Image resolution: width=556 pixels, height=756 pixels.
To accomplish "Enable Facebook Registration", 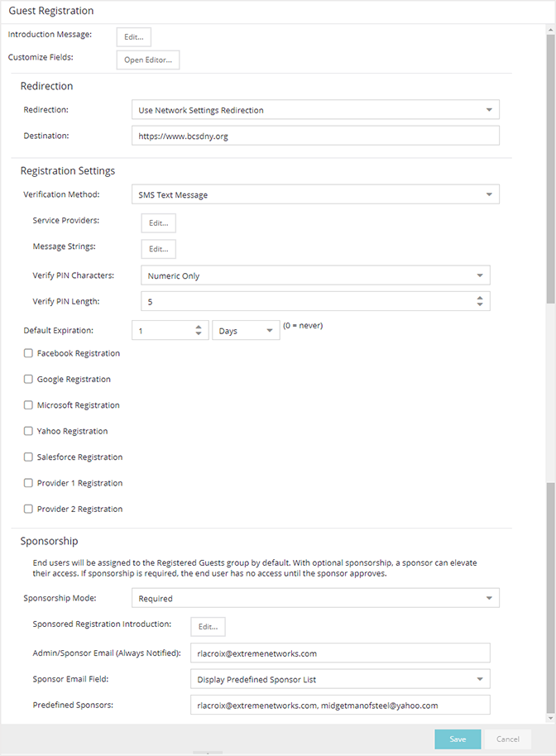I will tap(28, 353).
